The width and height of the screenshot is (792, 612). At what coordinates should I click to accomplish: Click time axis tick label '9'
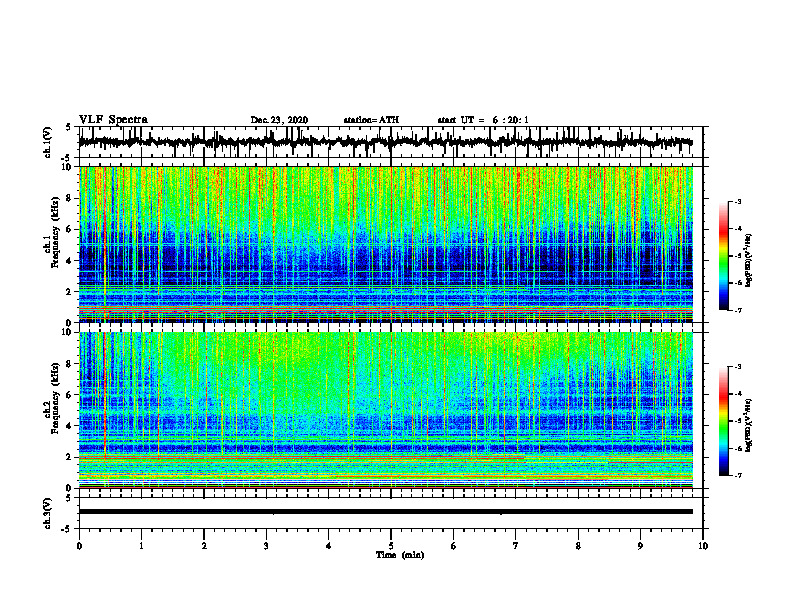click(x=640, y=546)
